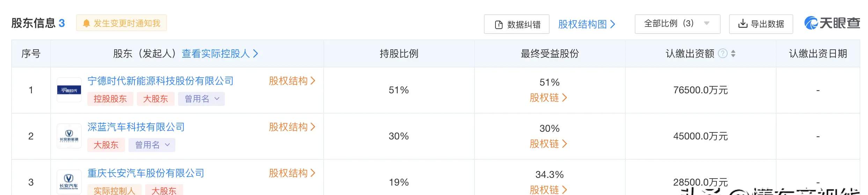
Task: Open 重庆长安汽车股份有限公司 company link
Action: pos(146,173)
